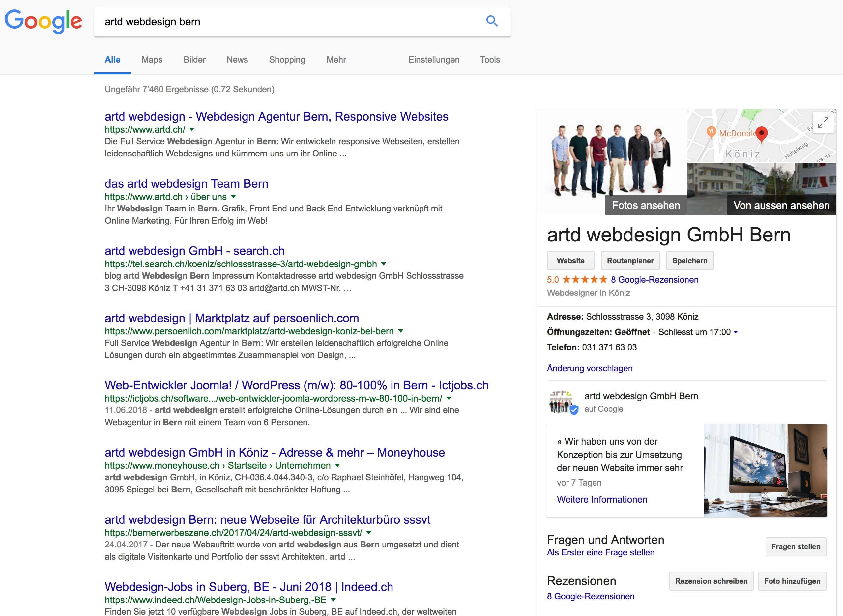Open dropdown arrow next to https://www.artd.ch/
Viewport: 843px width, 616px height.
(x=192, y=129)
